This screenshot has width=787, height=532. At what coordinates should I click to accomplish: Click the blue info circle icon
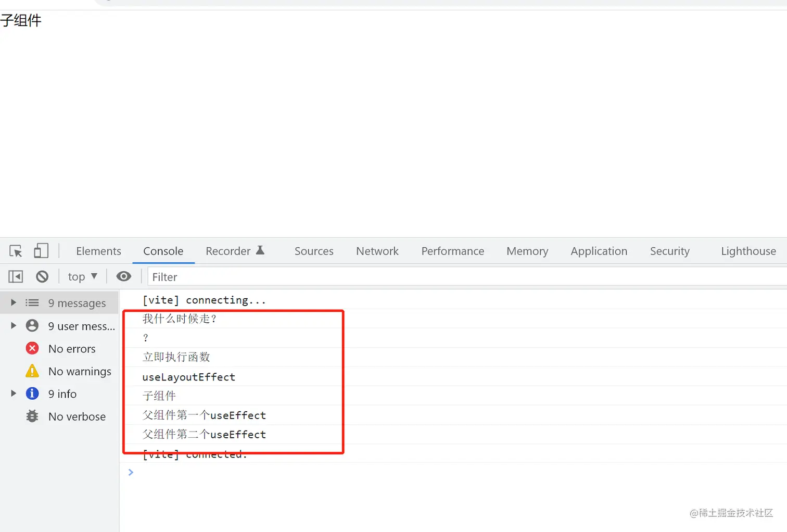click(x=32, y=394)
